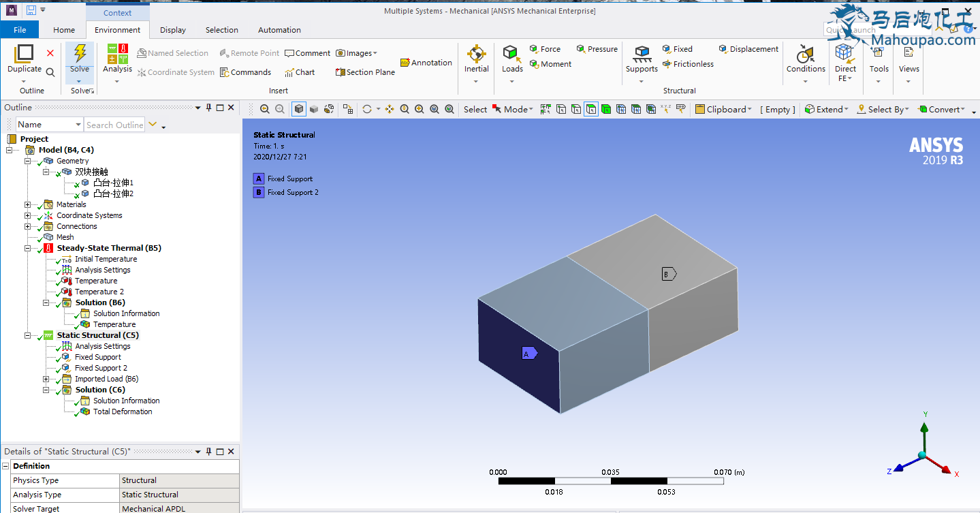Open the Select By dropdown
The width and height of the screenshot is (980, 513).
883,109
